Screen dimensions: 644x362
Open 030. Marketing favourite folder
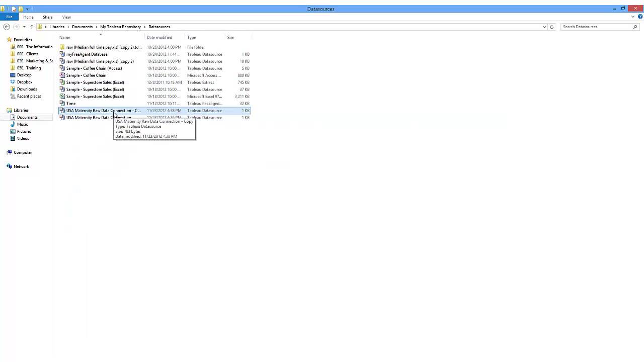(x=34, y=61)
